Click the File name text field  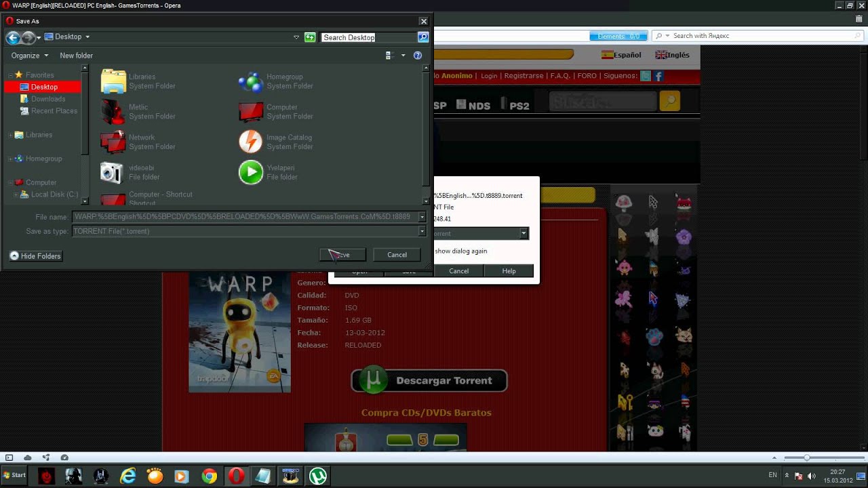[x=245, y=217]
